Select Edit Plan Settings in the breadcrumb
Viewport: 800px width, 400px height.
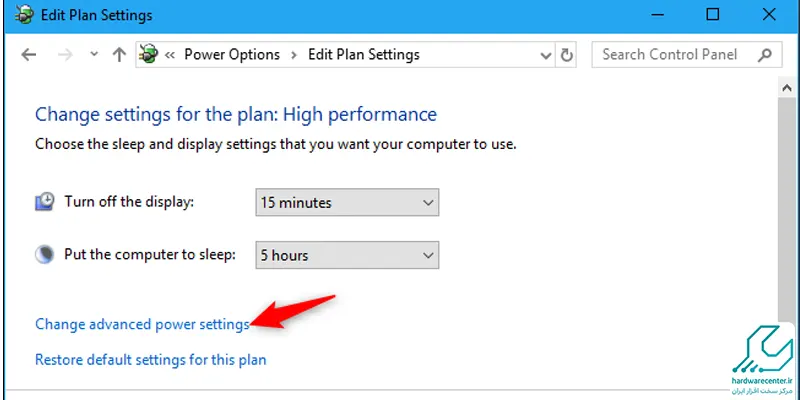[x=364, y=55]
